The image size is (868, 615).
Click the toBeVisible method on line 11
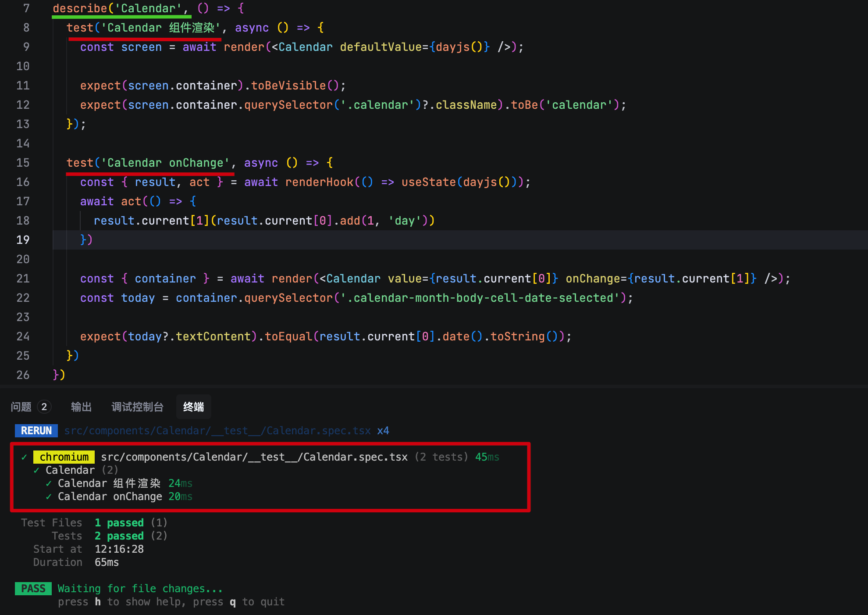coord(288,86)
